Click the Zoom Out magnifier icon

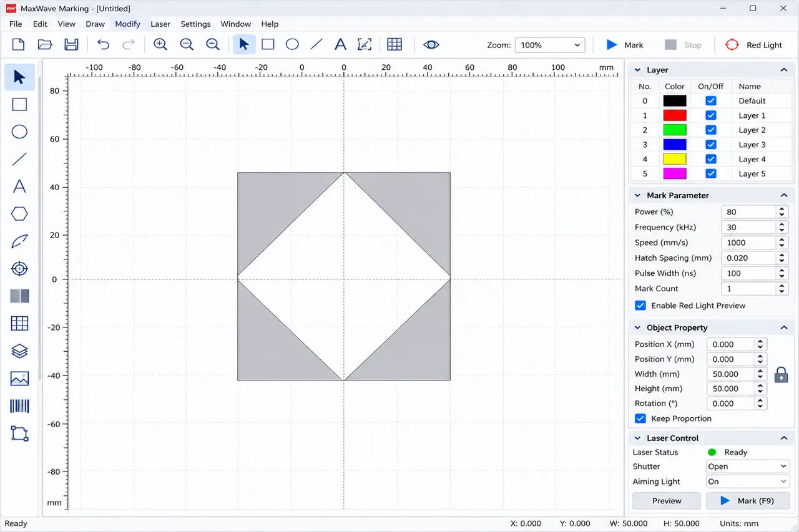pyautogui.click(x=187, y=44)
